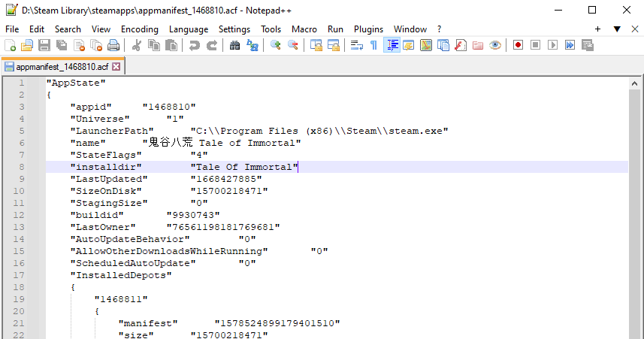Open the Encoding menu

tap(140, 29)
